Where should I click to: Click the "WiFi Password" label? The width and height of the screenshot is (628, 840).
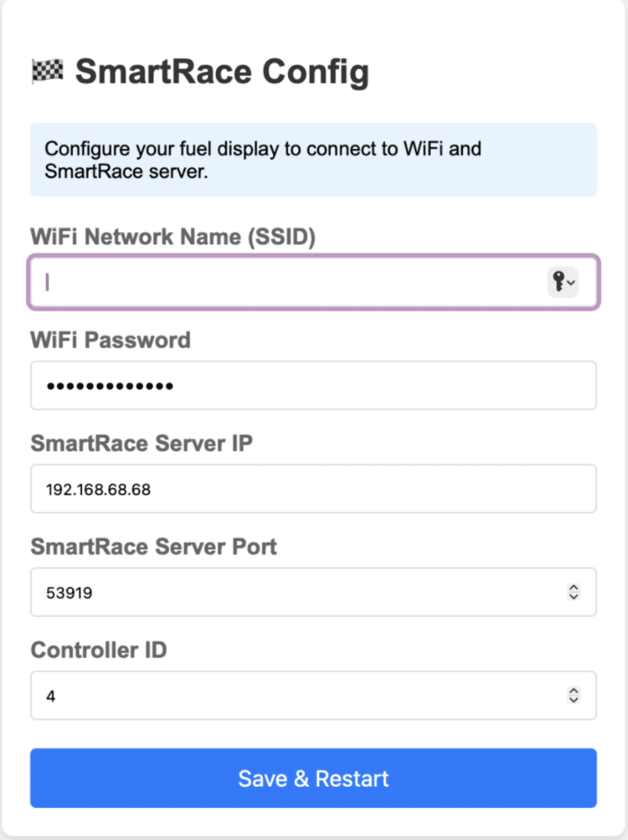(110, 340)
